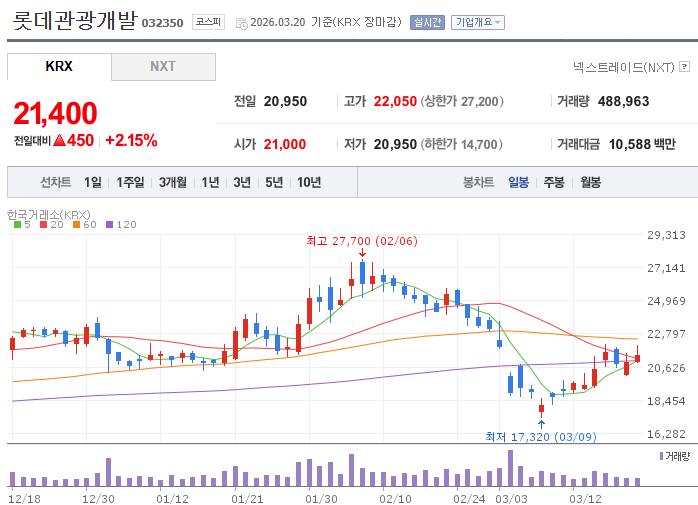Show the 5년 line chart
Viewport: 698px width, 505px height.
coord(274,182)
